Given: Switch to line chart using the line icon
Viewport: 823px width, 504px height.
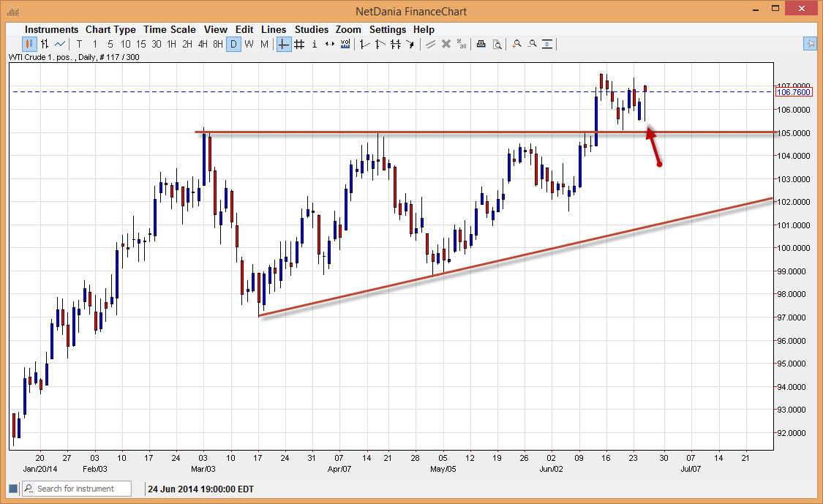Looking at the screenshot, I should pos(59,44).
